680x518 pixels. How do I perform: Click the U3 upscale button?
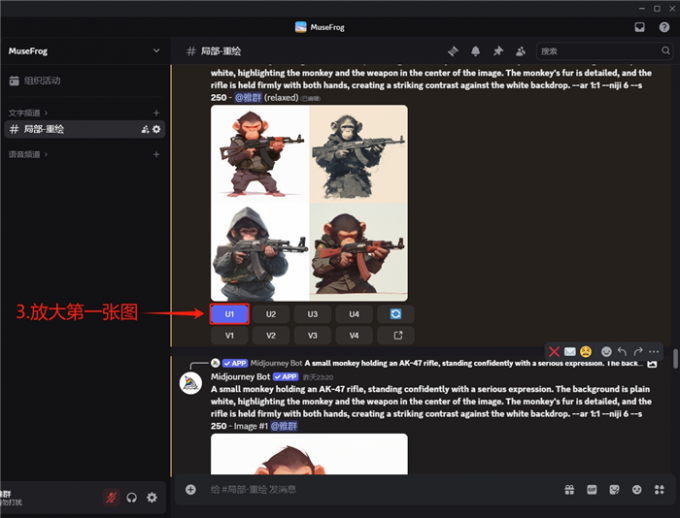coord(313,314)
